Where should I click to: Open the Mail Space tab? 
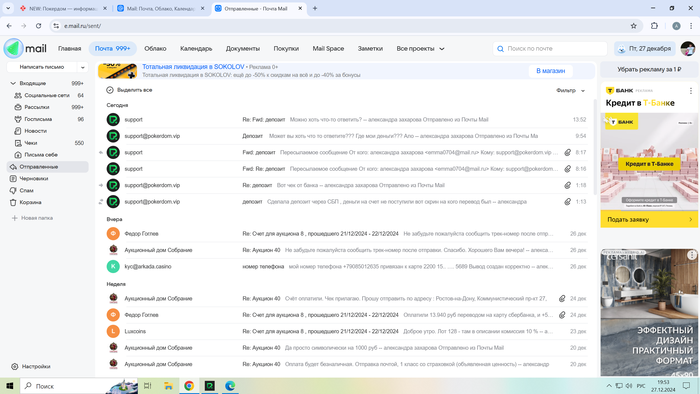click(x=328, y=49)
